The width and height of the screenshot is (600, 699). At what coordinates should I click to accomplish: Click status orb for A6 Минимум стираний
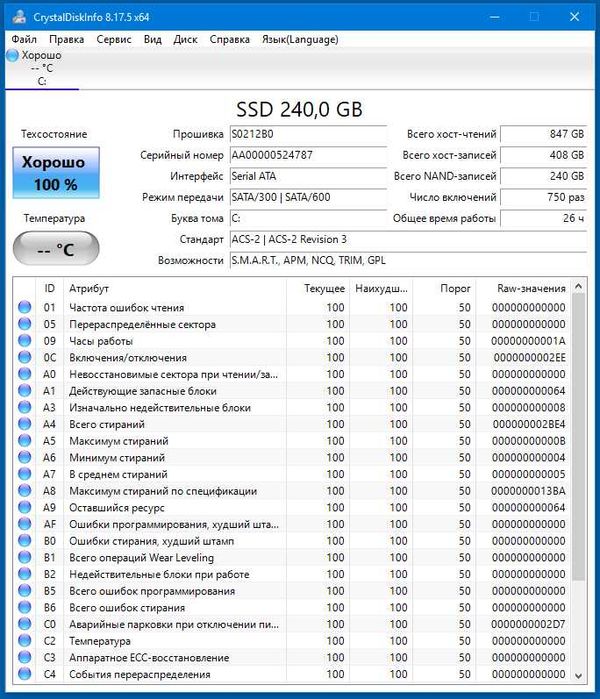point(25,457)
